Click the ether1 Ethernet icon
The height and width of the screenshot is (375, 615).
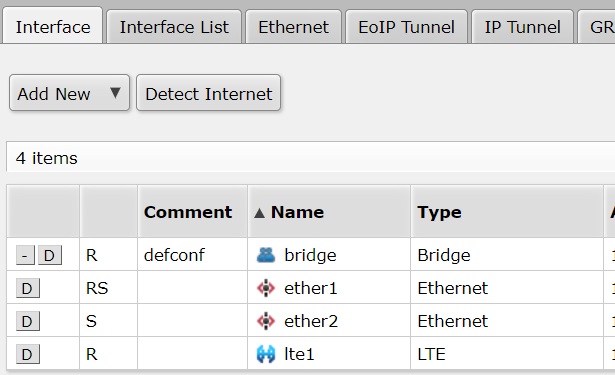[x=266, y=288]
